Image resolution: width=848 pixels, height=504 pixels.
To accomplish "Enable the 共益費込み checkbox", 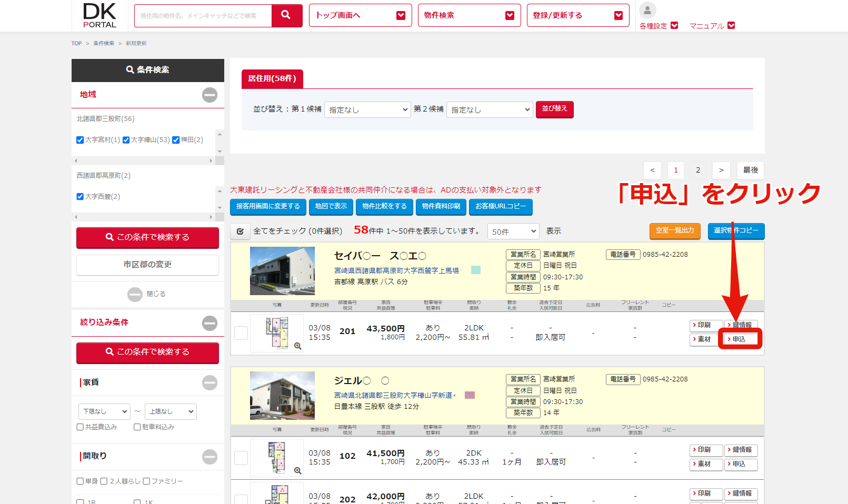I will 81,427.
